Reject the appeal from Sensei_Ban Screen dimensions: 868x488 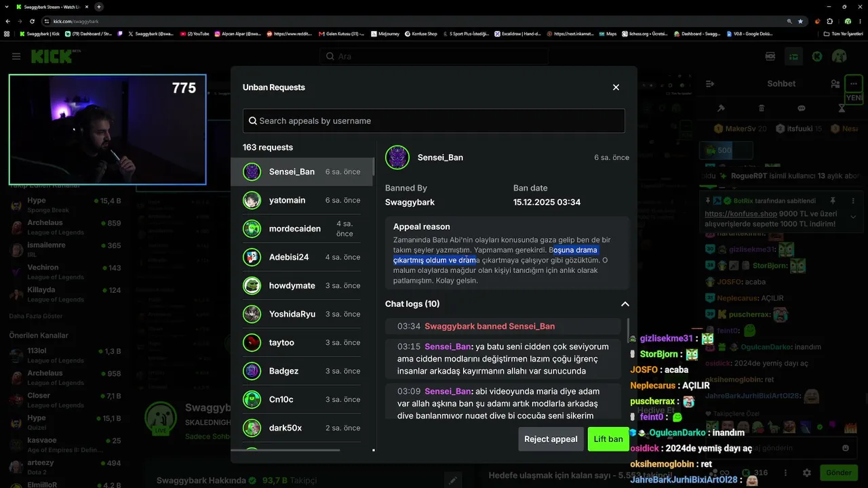pos(551,439)
